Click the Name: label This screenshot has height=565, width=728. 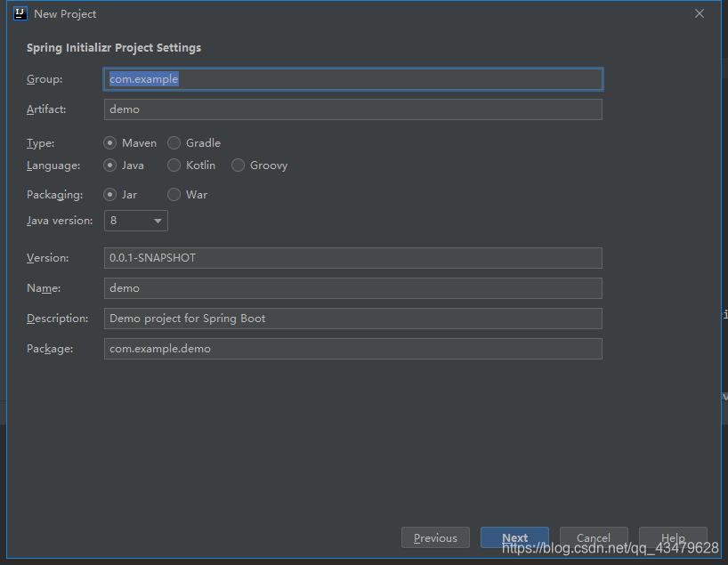(44, 288)
